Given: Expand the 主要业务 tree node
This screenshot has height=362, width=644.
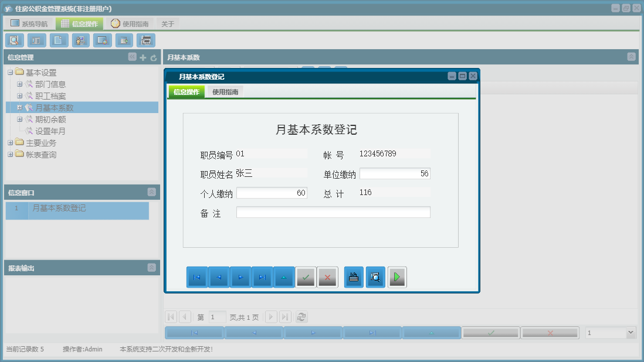Looking at the screenshot, I should (x=11, y=142).
